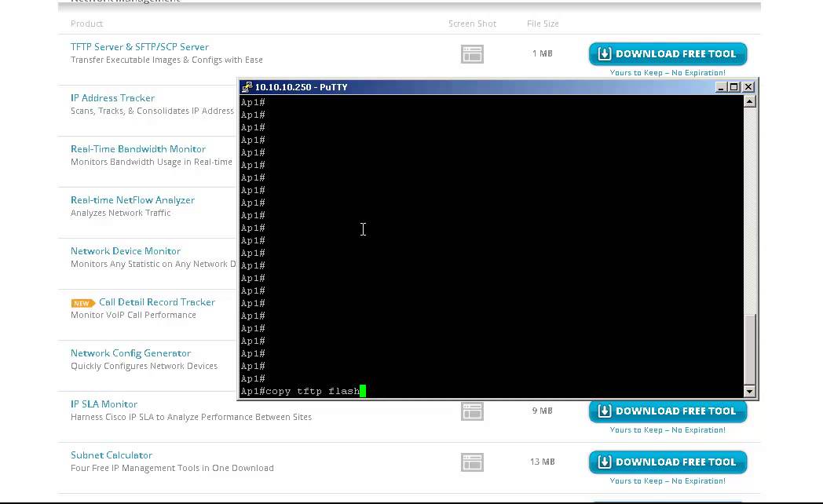
Task: Click the PuTTY scrollbar up arrow
Action: tap(749, 101)
